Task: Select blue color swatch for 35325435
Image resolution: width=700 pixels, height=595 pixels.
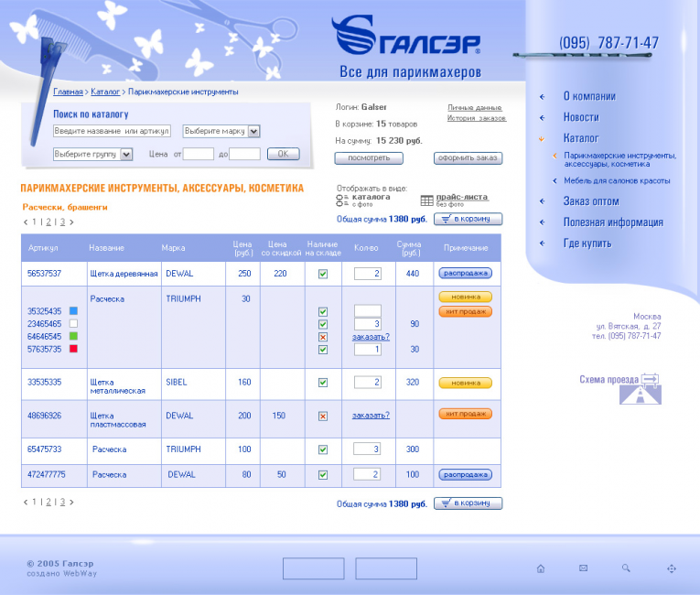Action: tap(74, 311)
